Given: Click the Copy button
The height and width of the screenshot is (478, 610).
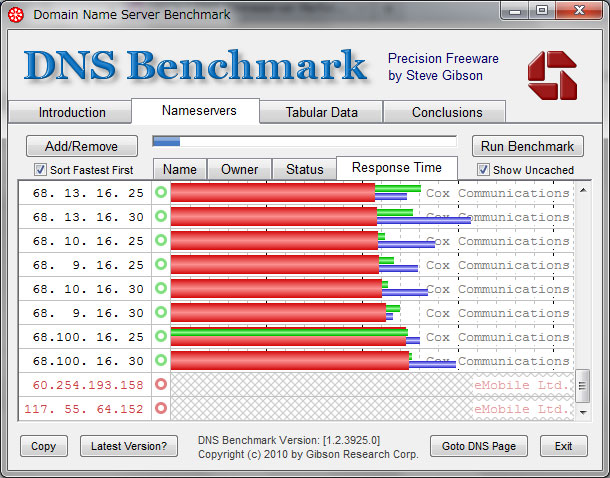Looking at the screenshot, I should click(x=44, y=446).
